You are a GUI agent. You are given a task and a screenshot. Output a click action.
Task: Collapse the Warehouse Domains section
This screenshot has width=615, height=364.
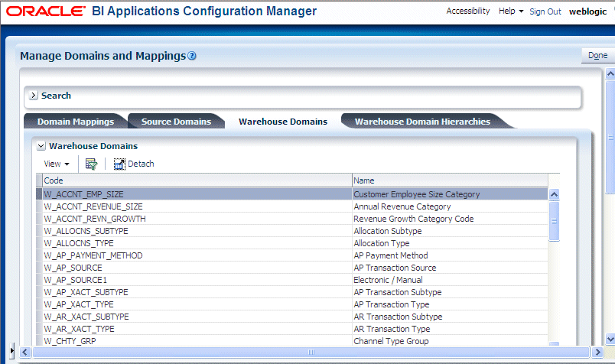41,146
